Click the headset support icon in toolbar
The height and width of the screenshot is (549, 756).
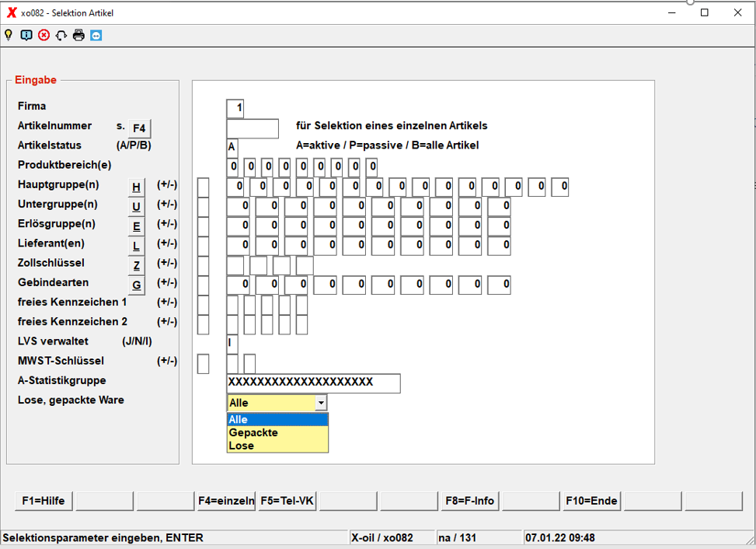click(61, 35)
